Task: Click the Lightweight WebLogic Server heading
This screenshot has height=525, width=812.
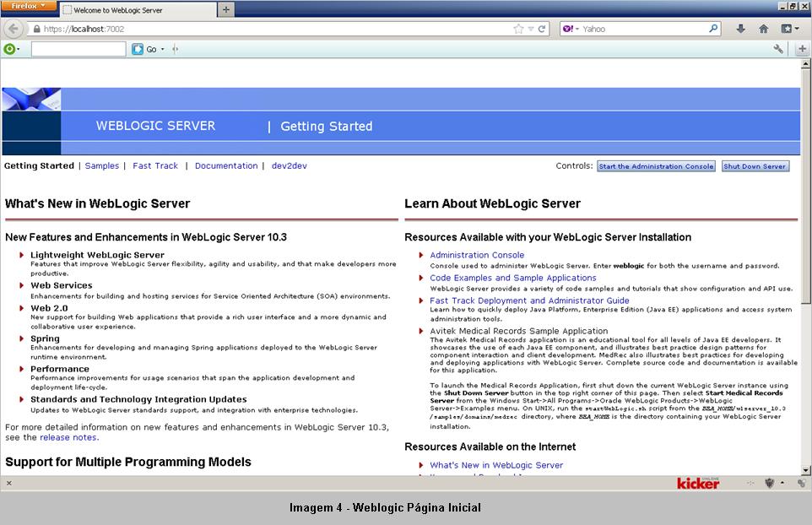Action: click(97, 255)
